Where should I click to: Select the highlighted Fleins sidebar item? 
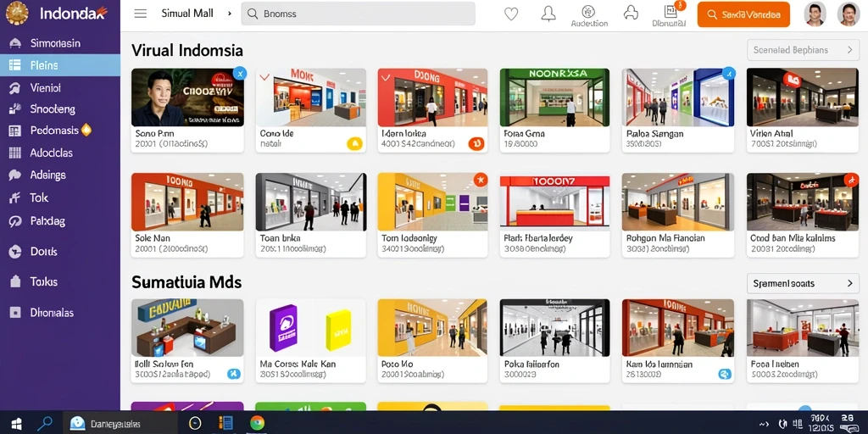click(60, 65)
